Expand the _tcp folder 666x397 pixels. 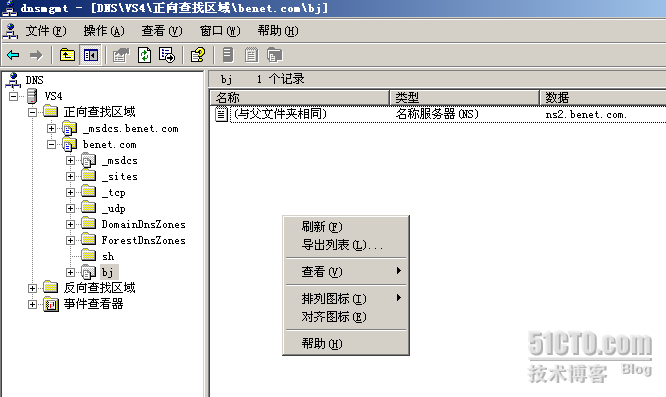point(71,192)
